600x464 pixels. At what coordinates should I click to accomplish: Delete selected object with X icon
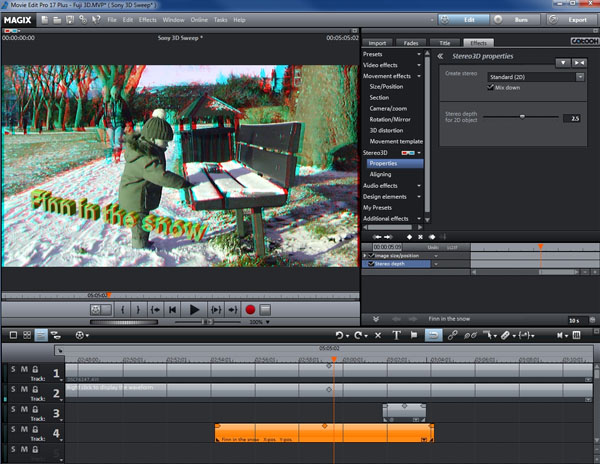point(378,335)
